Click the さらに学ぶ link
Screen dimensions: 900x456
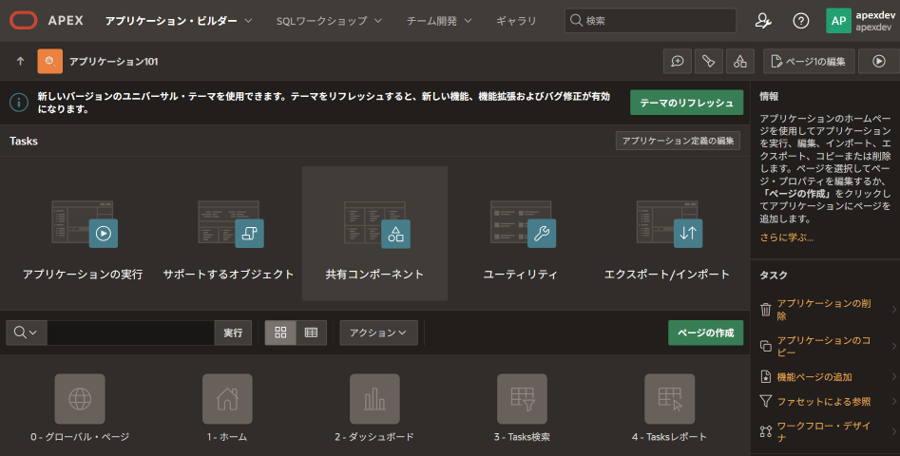click(x=787, y=237)
